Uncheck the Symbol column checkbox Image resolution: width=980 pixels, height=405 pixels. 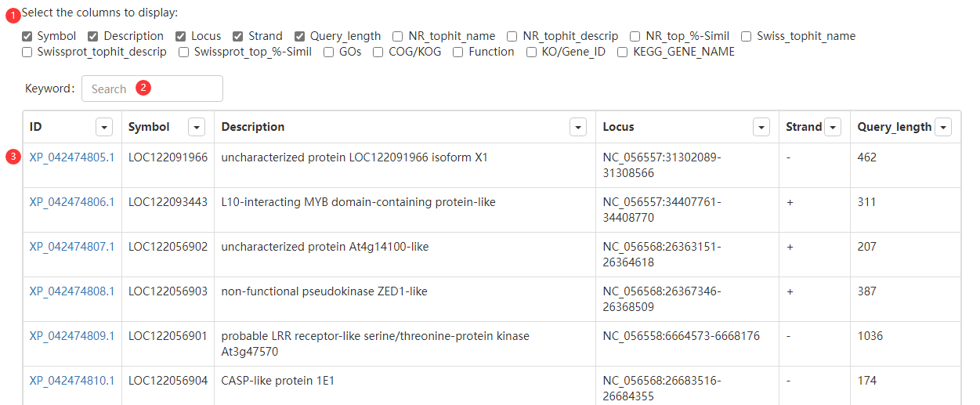tap(27, 36)
